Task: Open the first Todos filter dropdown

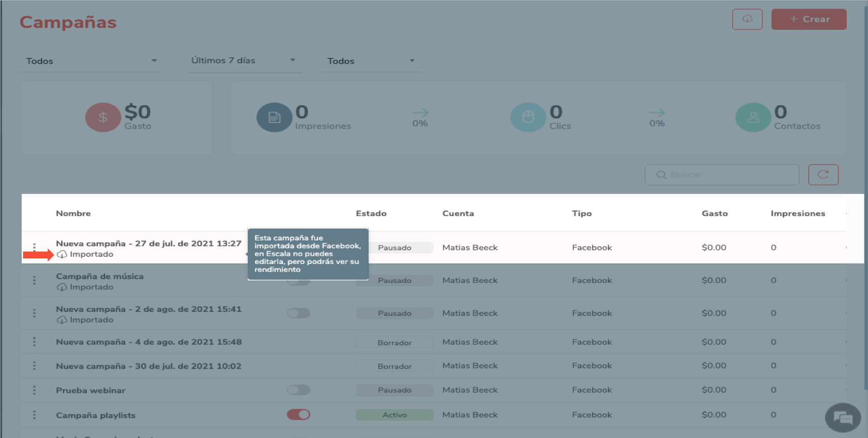Action: pyautogui.click(x=91, y=61)
